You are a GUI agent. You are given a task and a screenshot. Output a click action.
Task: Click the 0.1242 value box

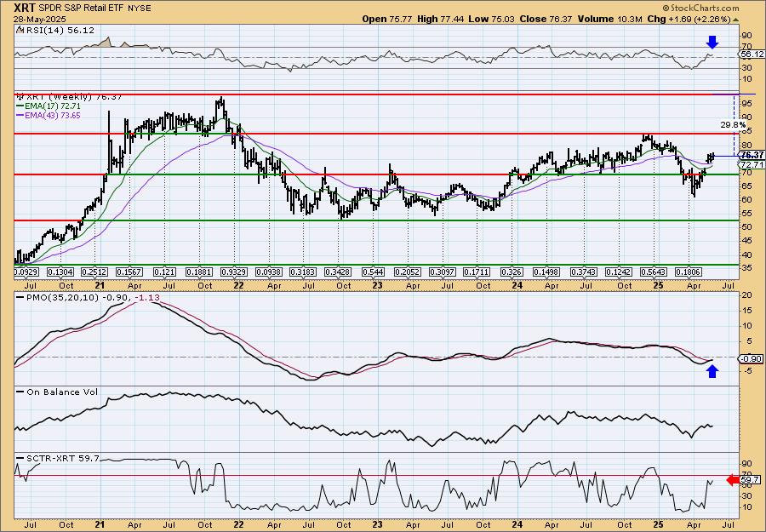(x=619, y=272)
